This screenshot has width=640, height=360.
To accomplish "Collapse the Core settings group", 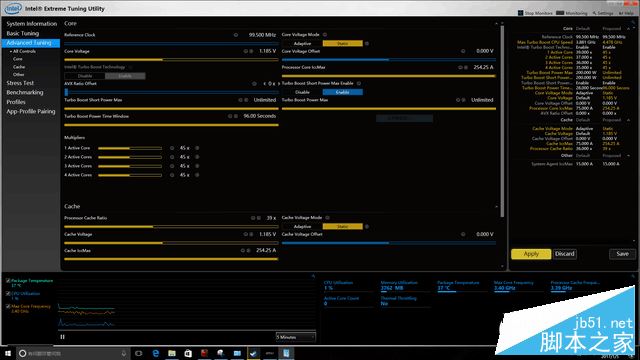I will click(496, 24).
